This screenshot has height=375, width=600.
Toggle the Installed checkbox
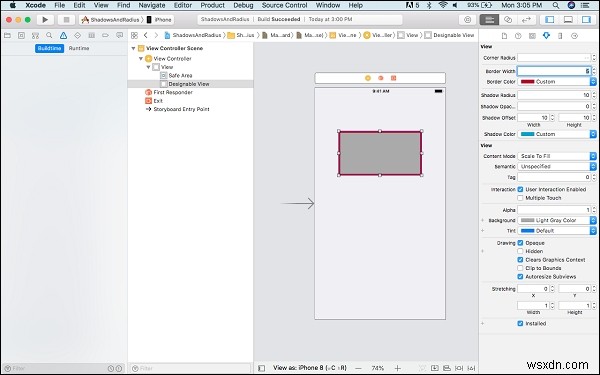[x=520, y=323]
